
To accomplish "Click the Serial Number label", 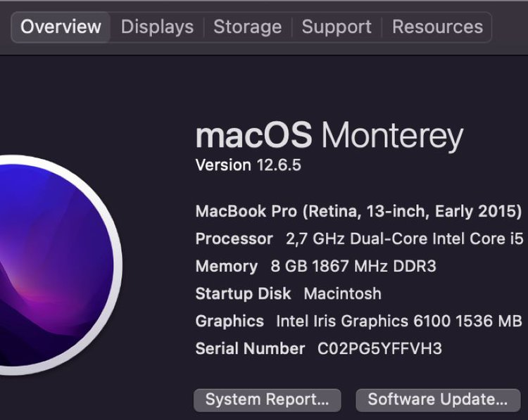I will point(250,349).
